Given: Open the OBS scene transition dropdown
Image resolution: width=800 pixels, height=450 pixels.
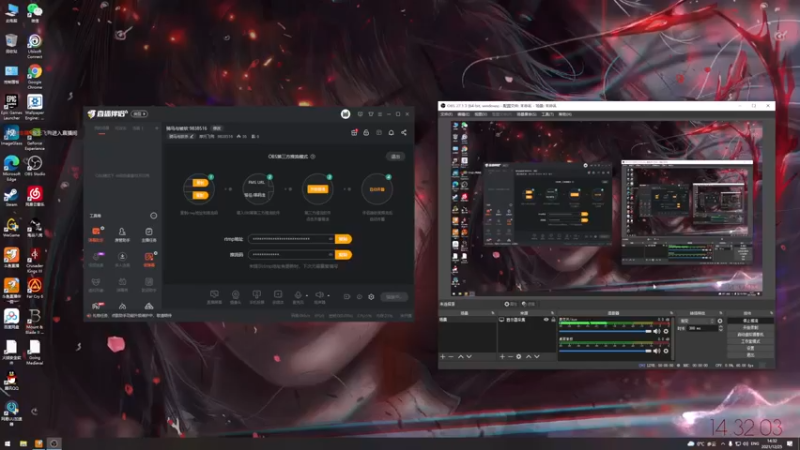Looking at the screenshot, I should click(696, 321).
